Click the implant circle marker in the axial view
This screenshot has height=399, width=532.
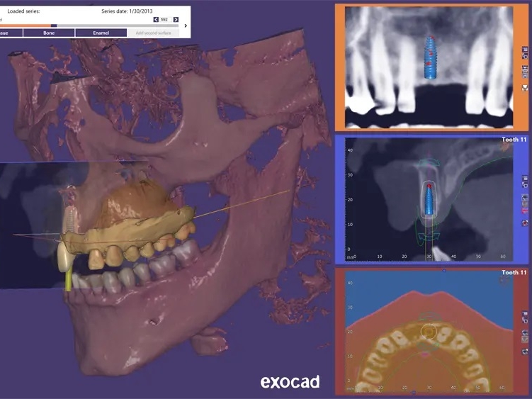pos(429,331)
